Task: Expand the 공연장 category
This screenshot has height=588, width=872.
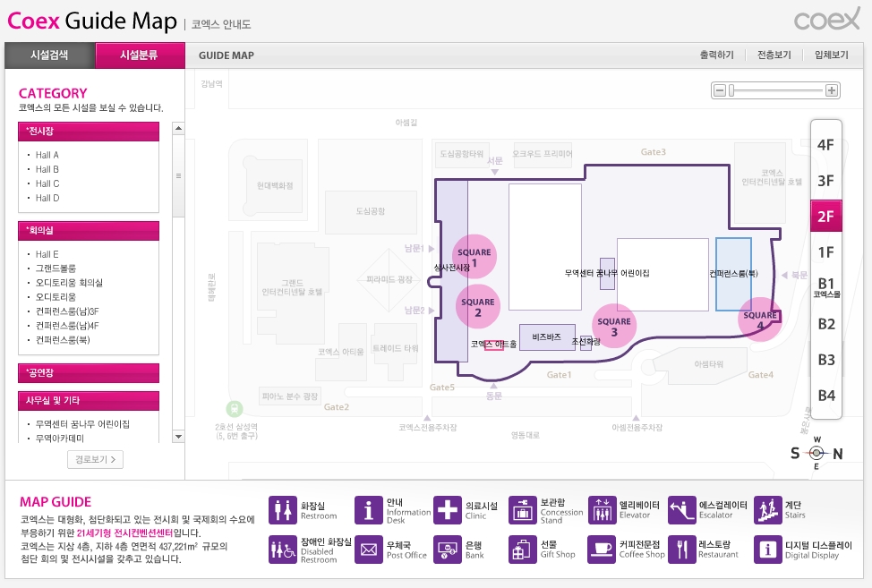Action: tap(89, 373)
